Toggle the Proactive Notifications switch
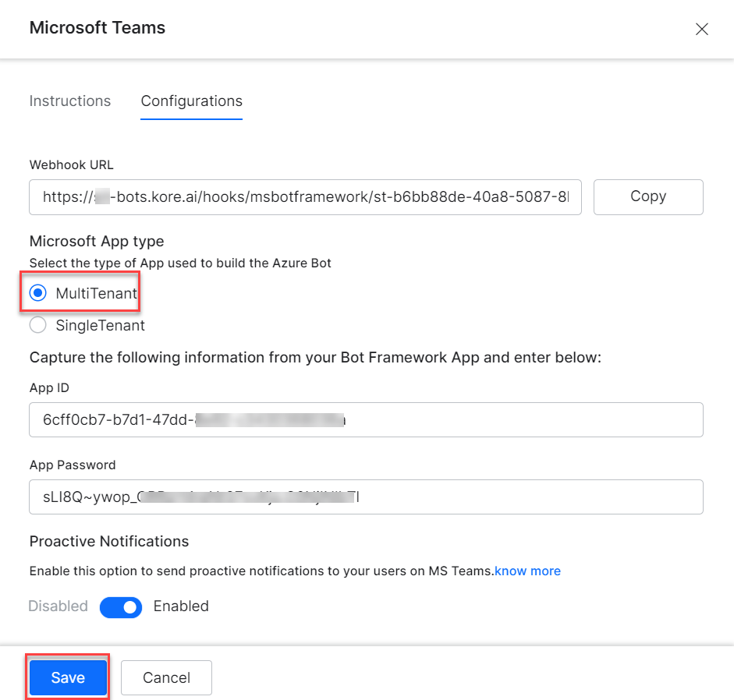This screenshot has width=734, height=700. [x=121, y=607]
